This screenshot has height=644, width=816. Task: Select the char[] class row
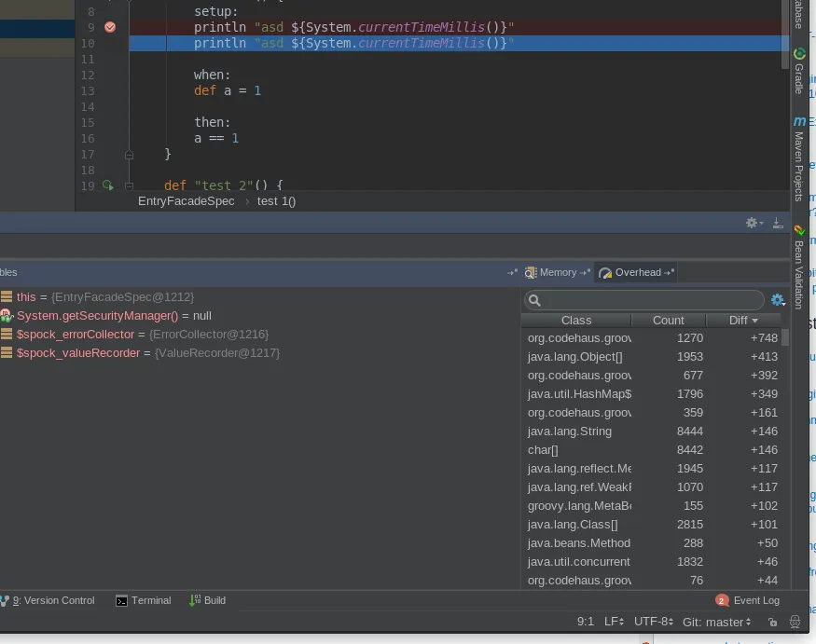652,450
